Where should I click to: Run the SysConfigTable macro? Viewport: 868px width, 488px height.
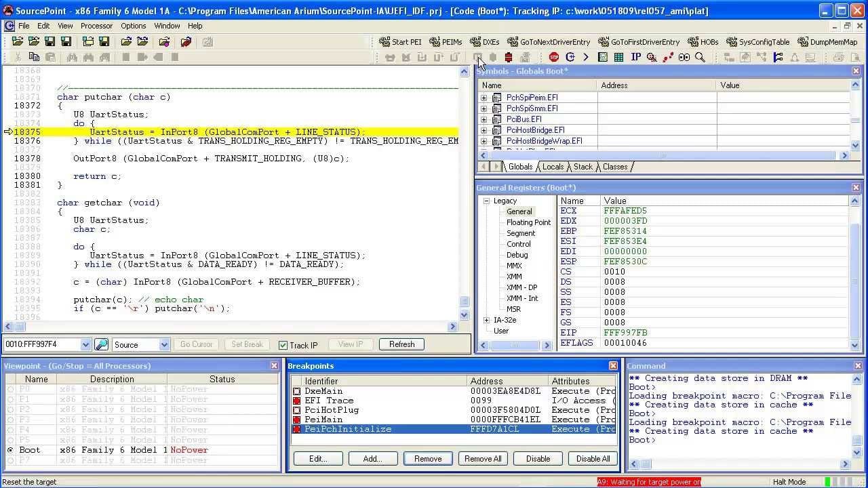coord(758,42)
